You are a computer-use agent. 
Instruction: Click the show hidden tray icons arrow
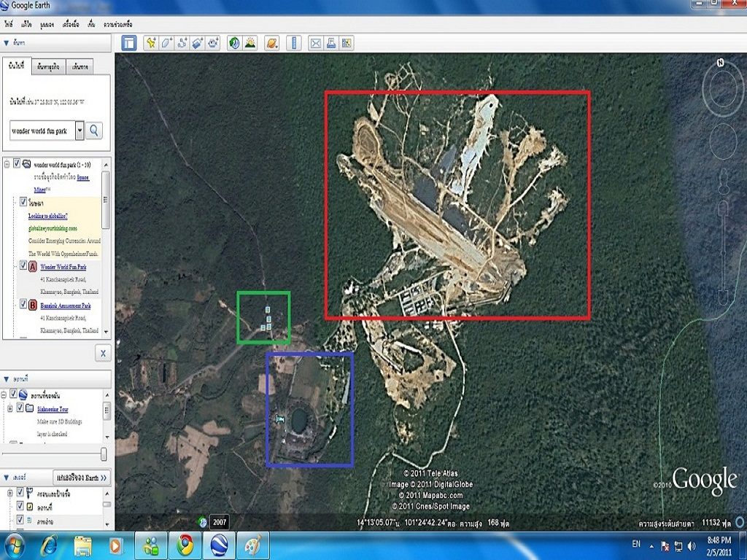[651, 547]
